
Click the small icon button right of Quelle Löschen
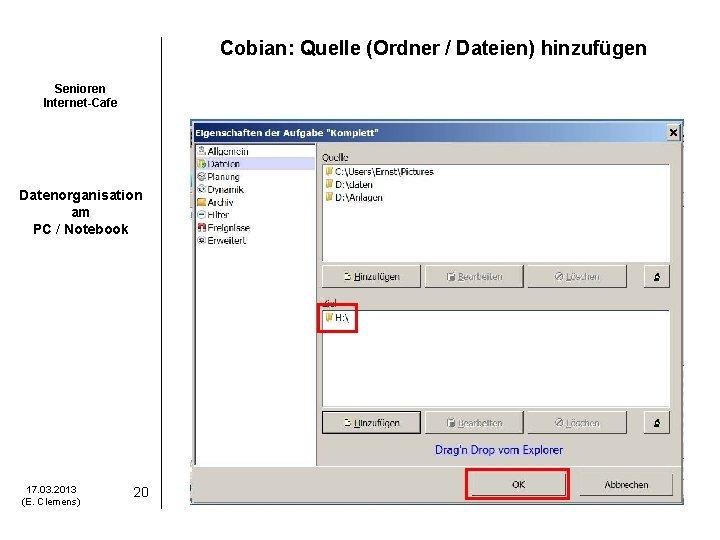click(657, 276)
